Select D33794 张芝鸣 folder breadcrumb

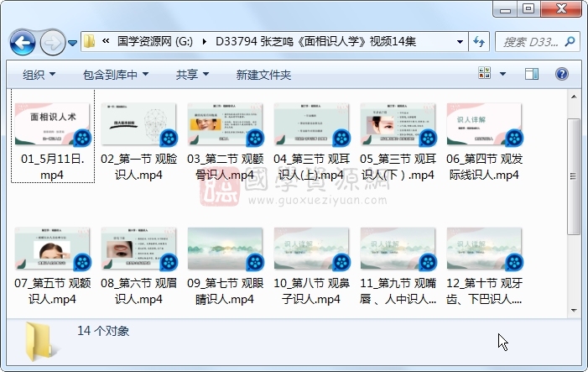point(315,41)
